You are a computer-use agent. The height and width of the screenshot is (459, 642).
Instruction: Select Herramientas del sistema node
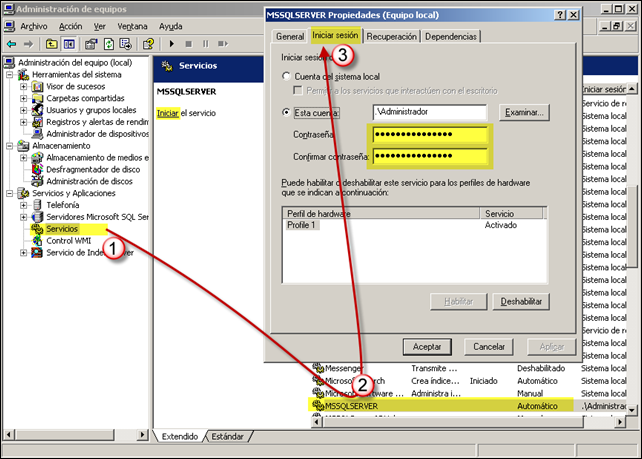pyautogui.click(x=77, y=75)
